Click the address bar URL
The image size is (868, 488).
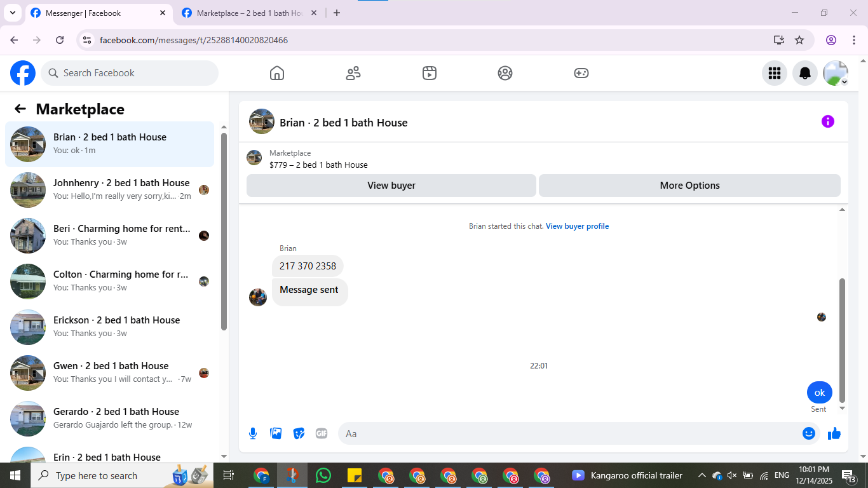tap(194, 40)
